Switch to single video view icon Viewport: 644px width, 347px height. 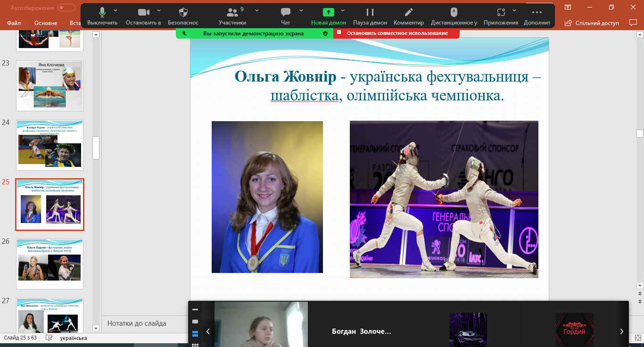click(195, 322)
